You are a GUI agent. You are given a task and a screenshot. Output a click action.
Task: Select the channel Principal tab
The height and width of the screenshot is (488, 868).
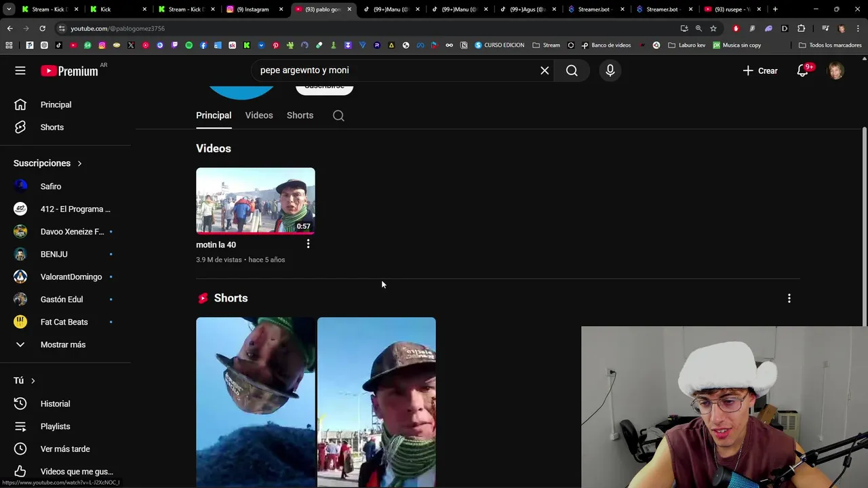pyautogui.click(x=214, y=115)
